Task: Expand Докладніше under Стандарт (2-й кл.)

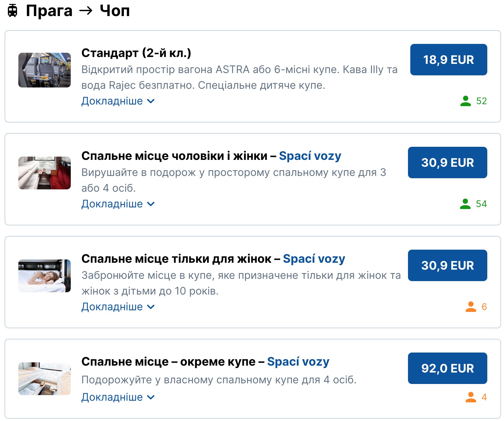Action: click(118, 101)
